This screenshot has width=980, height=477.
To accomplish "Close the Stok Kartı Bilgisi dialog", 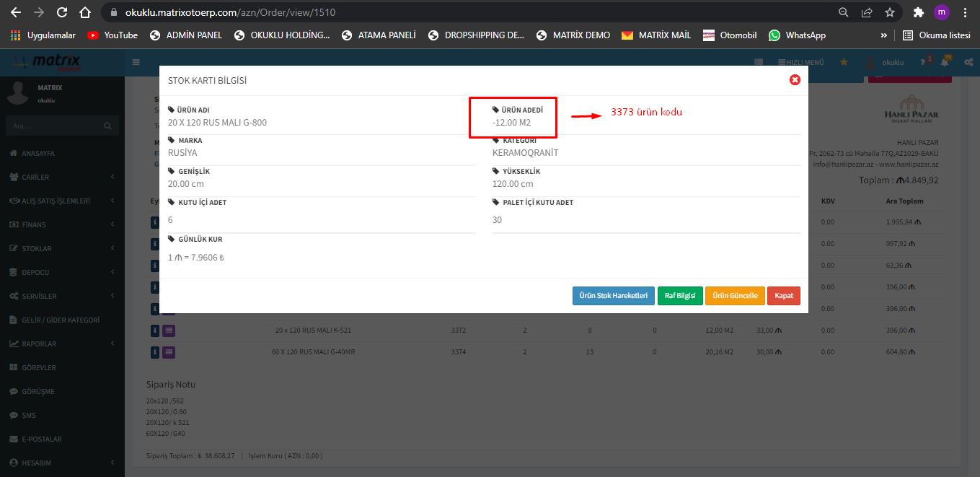I will [x=795, y=80].
